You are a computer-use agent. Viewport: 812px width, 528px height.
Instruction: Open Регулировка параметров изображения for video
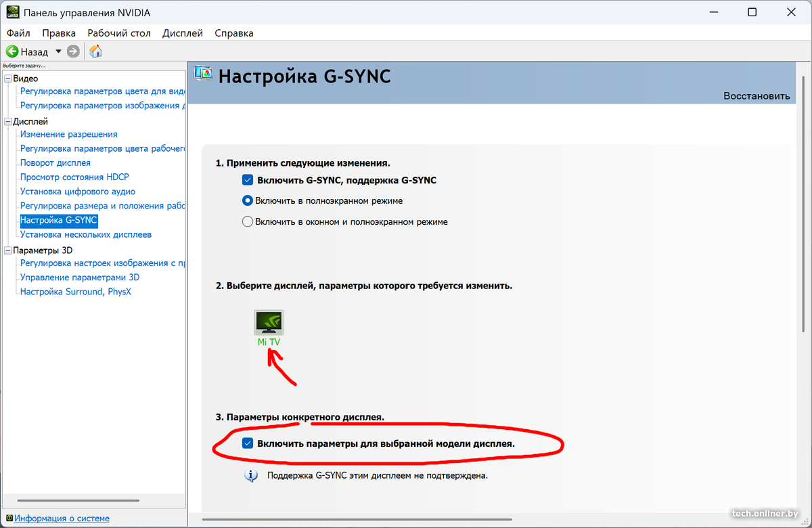(103, 105)
